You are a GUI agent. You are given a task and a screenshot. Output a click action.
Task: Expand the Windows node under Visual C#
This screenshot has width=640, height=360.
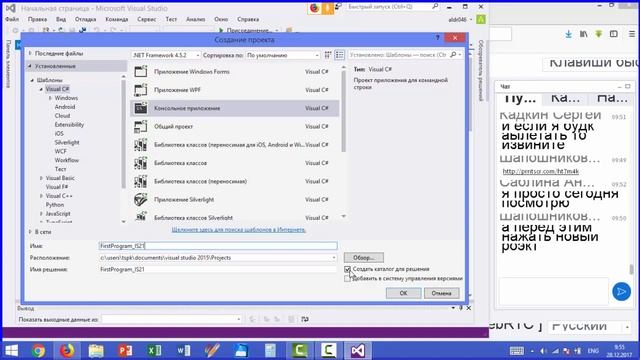pos(50,98)
